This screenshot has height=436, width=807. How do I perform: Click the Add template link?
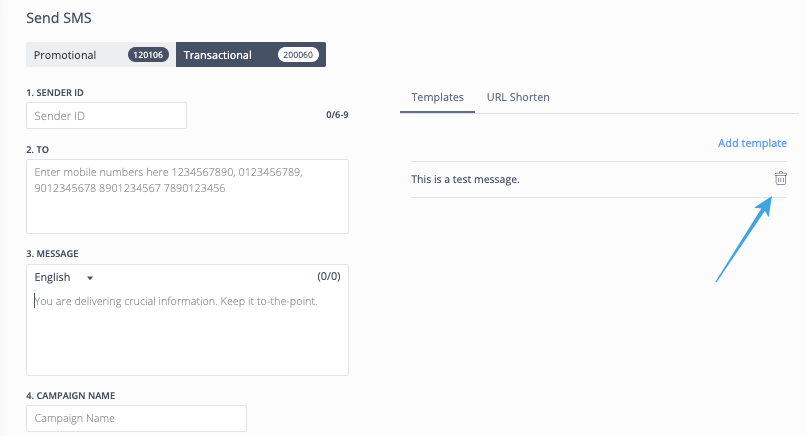[752, 143]
